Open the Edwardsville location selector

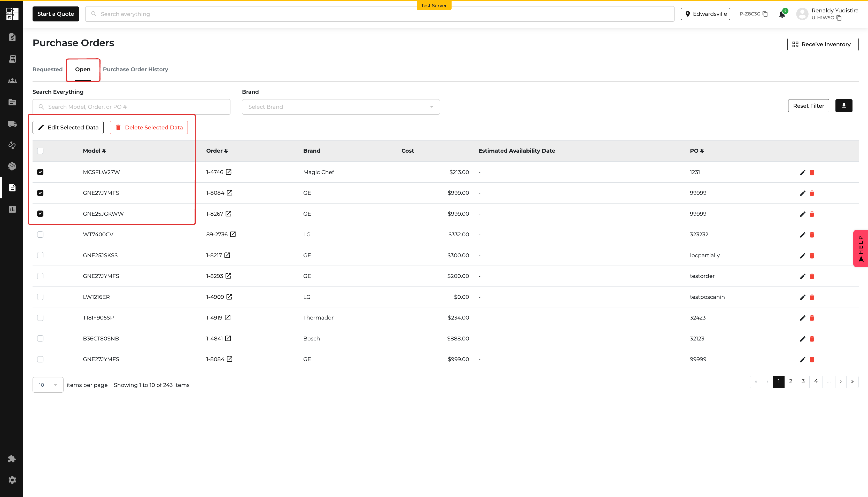(x=705, y=14)
